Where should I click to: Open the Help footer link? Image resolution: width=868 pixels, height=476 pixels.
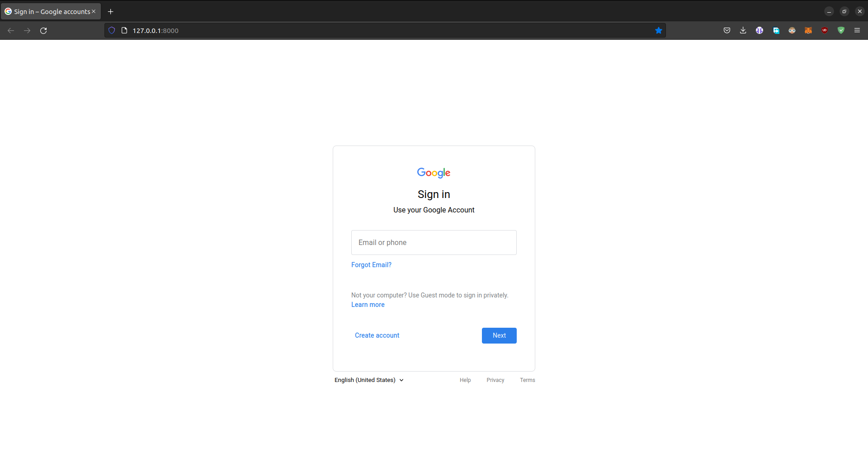(x=465, y=380)
